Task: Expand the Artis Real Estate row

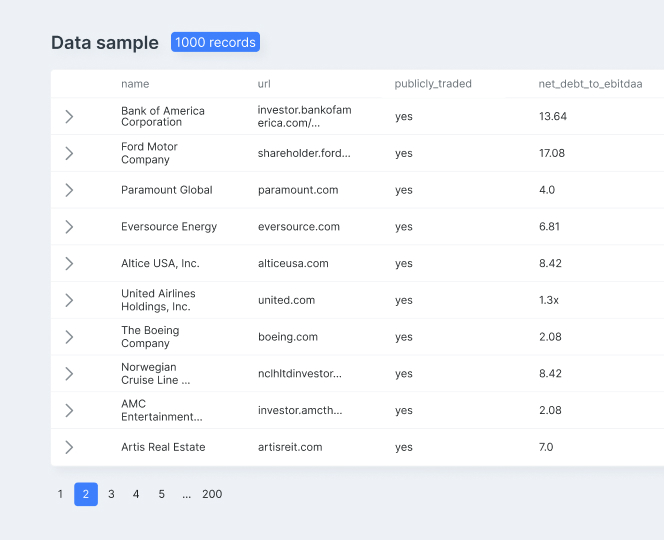Action: point(69,447)
